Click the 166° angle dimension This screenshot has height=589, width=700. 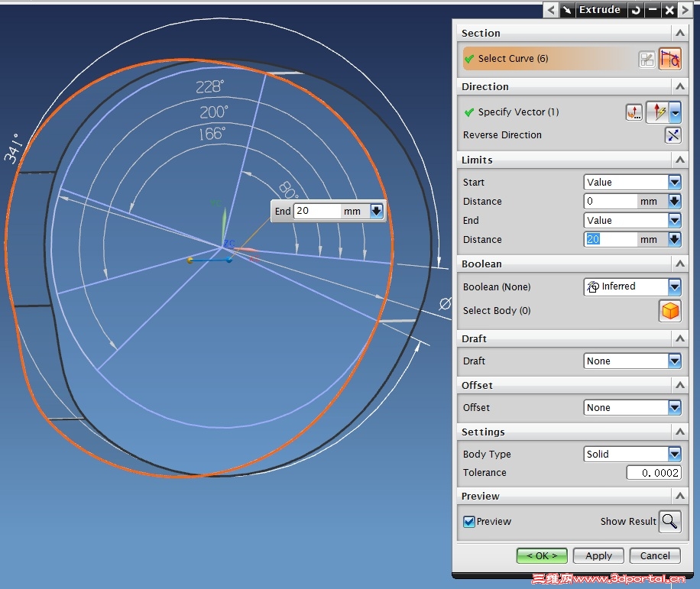[212, 134]
